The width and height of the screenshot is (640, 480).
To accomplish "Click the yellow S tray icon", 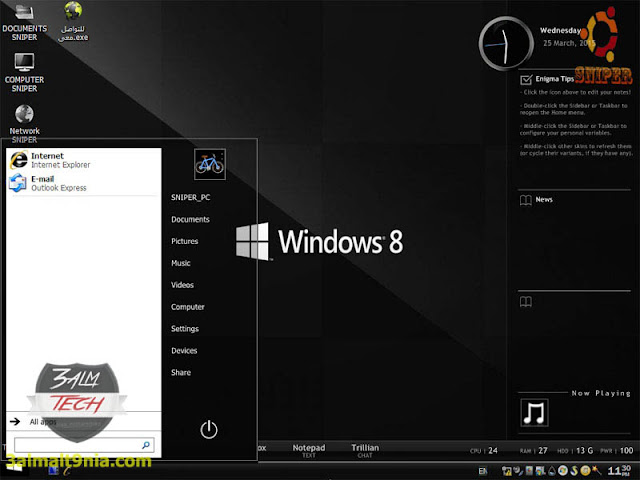I will (574, 471).
